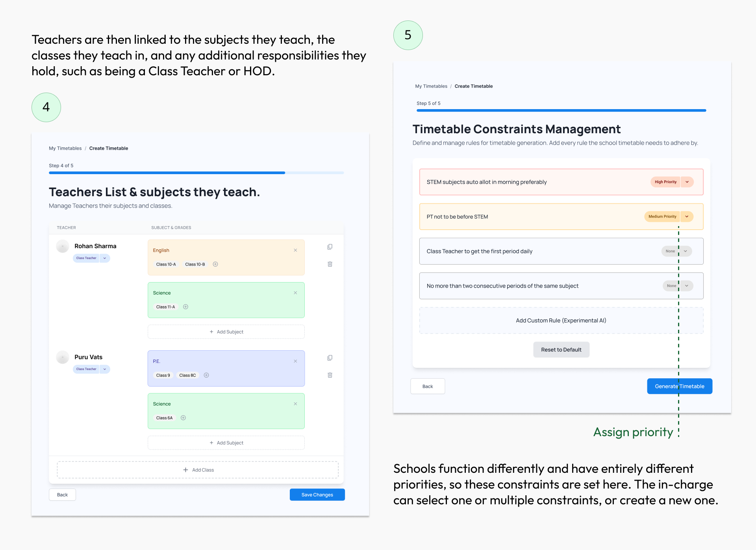
Task: Add a class to English via plus icon
Action: (x=215, y=264)
